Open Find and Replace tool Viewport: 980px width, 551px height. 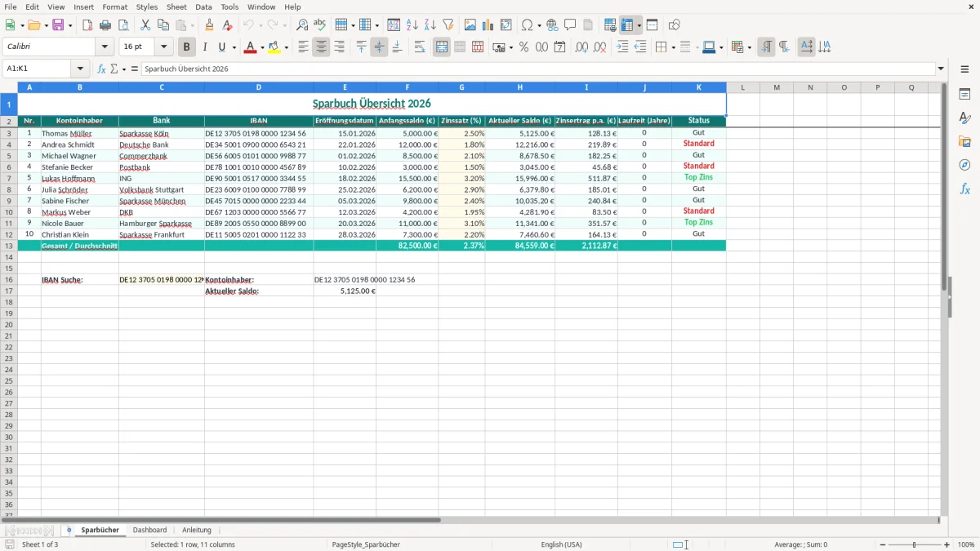(301, 25)
